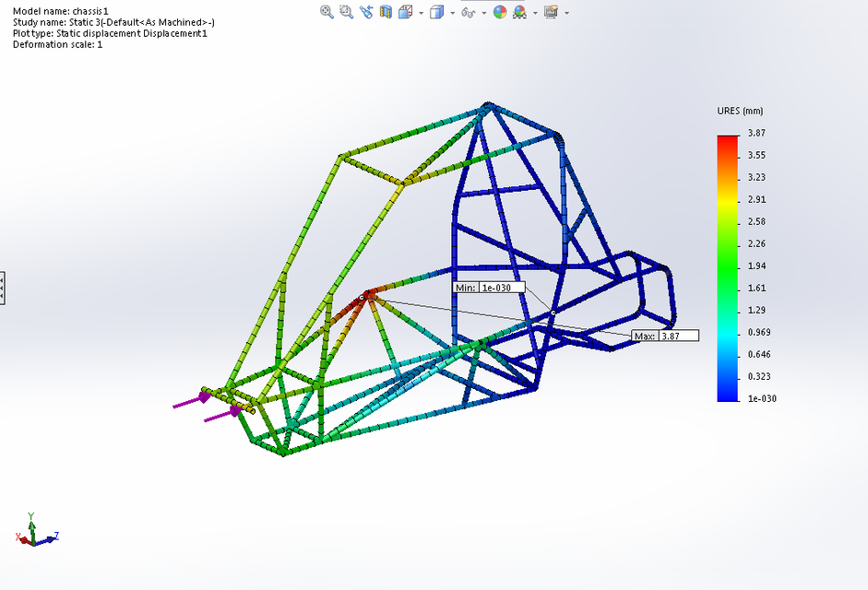
Task: Select the Max 3.87 callout label
Action: (666, 336)
